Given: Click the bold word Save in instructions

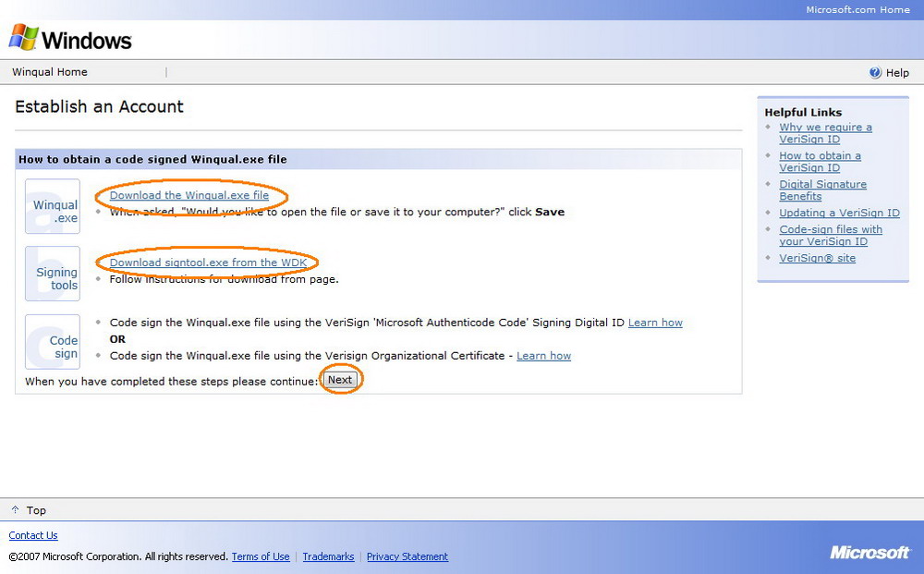Looking at the screenshot, I should (x=550, y=212).
